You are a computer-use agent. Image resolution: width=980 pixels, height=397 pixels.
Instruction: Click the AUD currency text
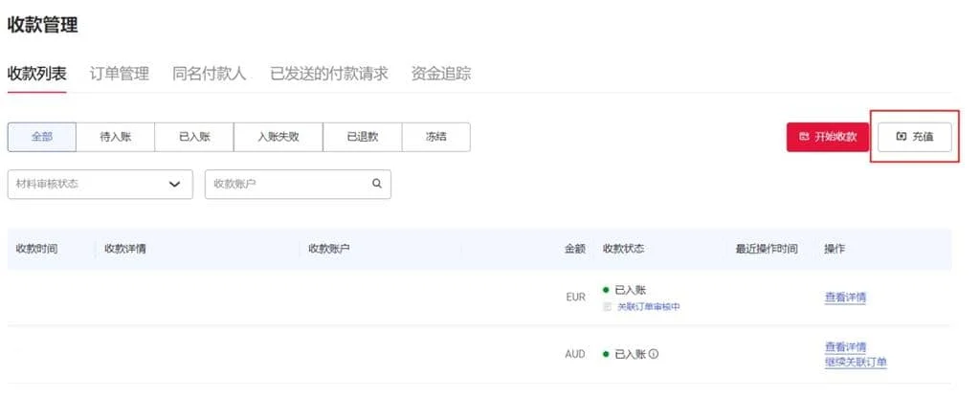pyautogui.click(x=575, y=355)
